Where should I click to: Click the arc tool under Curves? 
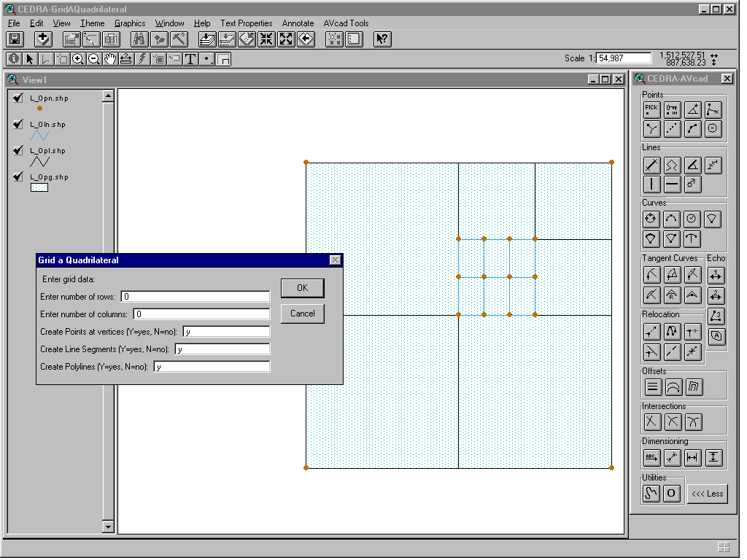pyautogui.click(x=671, y=219)
